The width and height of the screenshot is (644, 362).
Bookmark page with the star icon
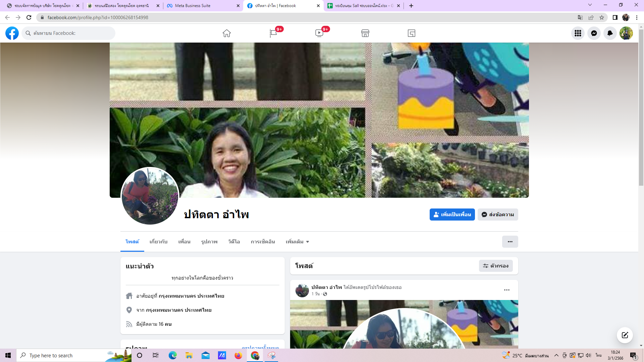click(602, 17)
